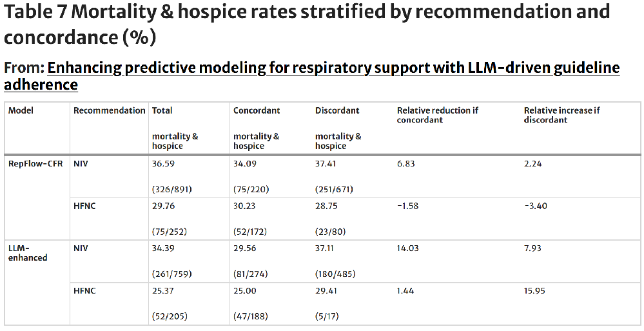Click the Table 7 title heading
This screenshot has height=331, width=644.
point(307,24)
